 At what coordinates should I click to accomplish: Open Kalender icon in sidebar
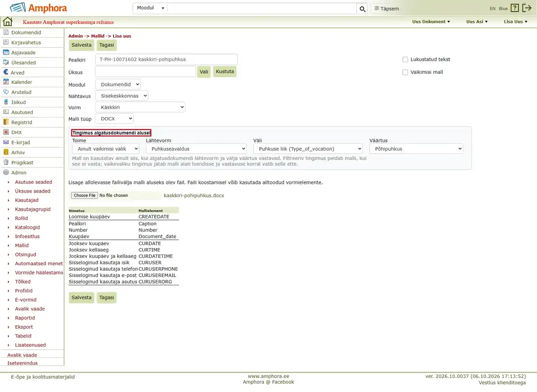6,82
